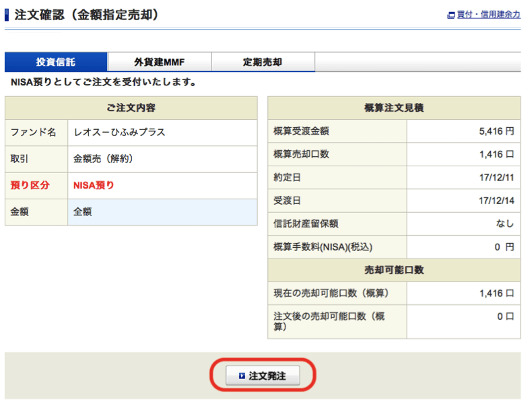This screenshot has height=404, width=532.
Task: Click the 注文確認（金額指定売却） page heading
Action: click(86, 14)
